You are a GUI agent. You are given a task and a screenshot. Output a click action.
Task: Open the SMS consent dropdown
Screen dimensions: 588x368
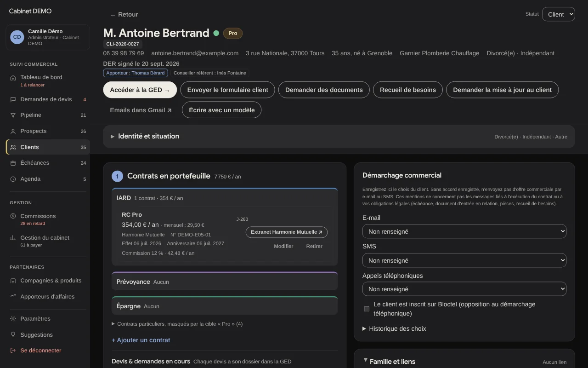(464, 260)
